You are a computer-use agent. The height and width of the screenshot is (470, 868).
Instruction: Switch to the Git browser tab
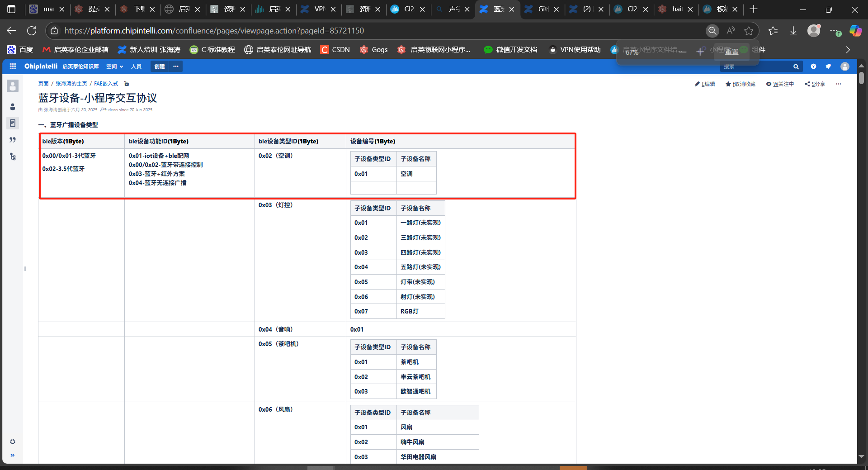(542, 9)
